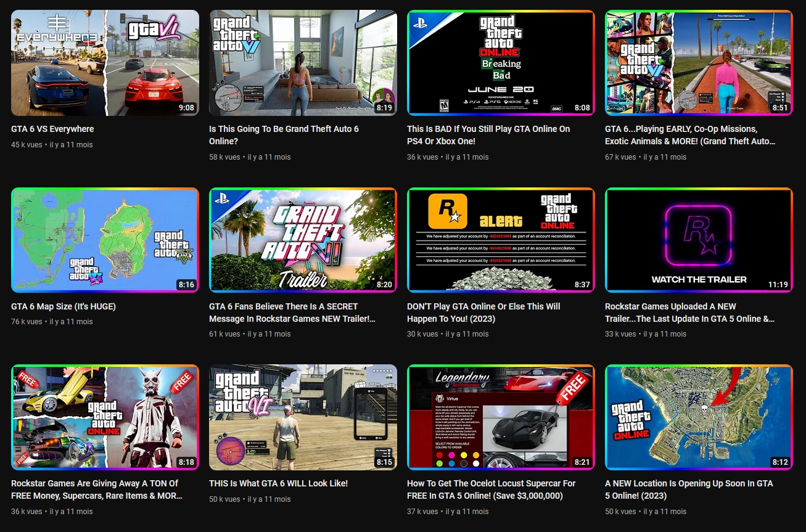Open the Grand Theft Auto VI Trailer thumbnail
The width and height of the screenshot is (806, 532).
[x=303, y=240]
